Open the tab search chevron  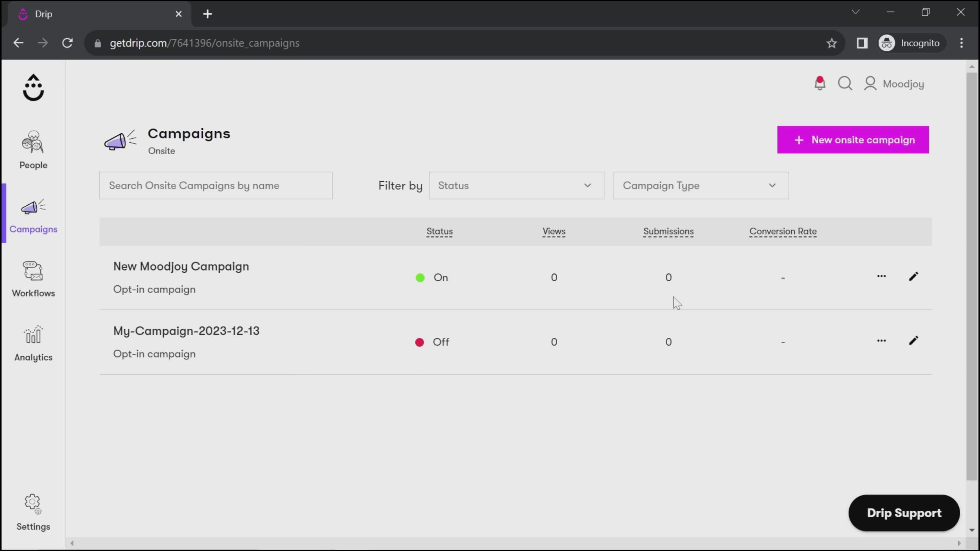[x=856, y=12]
